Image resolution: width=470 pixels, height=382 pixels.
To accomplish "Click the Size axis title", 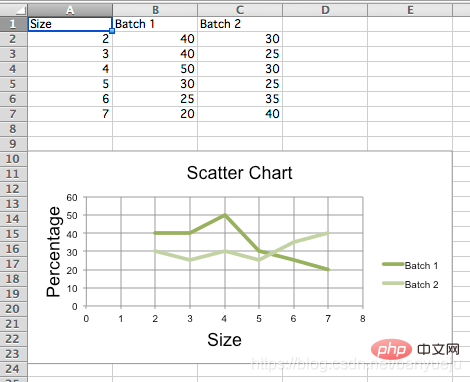I will click(224, 340).
